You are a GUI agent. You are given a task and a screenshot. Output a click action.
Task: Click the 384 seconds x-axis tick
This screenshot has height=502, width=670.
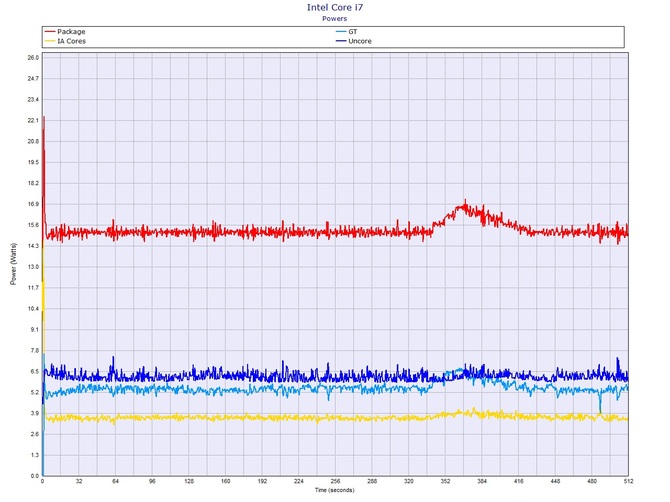pyautogui.click(x=482, y=481)
